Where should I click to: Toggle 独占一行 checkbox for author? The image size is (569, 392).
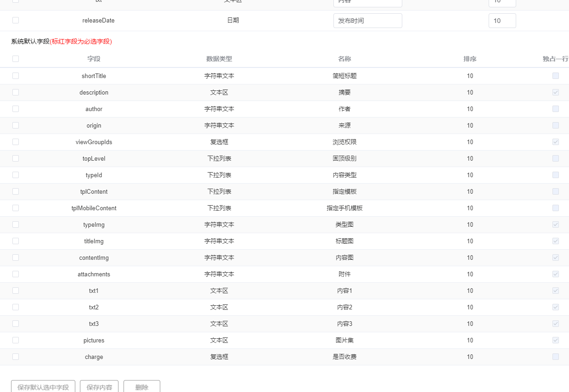point(556,109)
